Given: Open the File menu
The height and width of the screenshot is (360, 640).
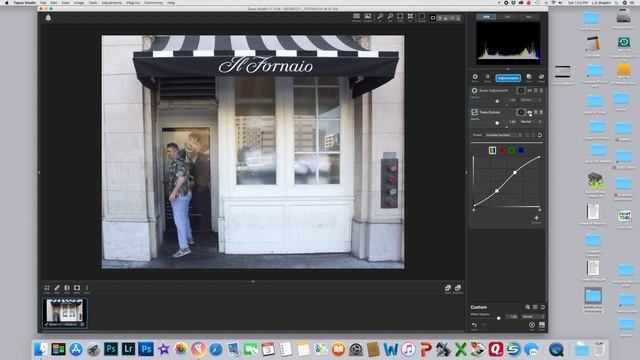Looking at the screenshot, I should pos(43,2).
